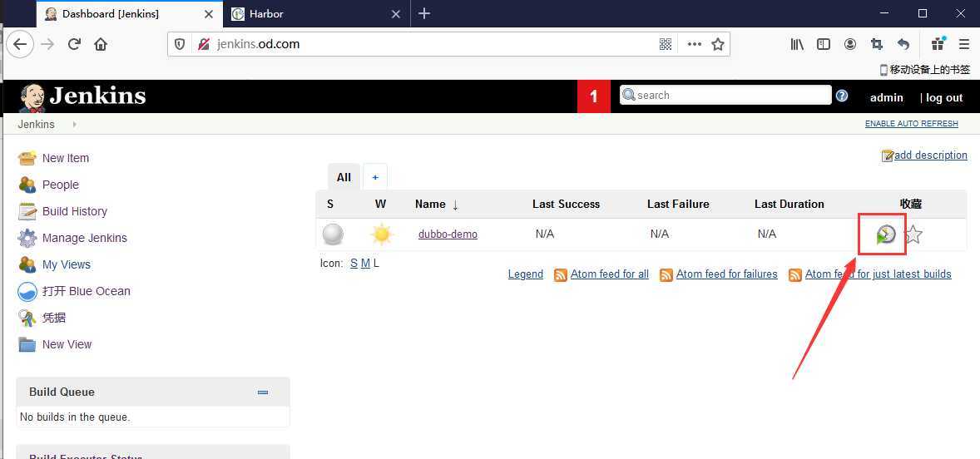This screenshot has height=459, width=980.
Task: Open the dubbo-demo job
Action: pos(448,234)
